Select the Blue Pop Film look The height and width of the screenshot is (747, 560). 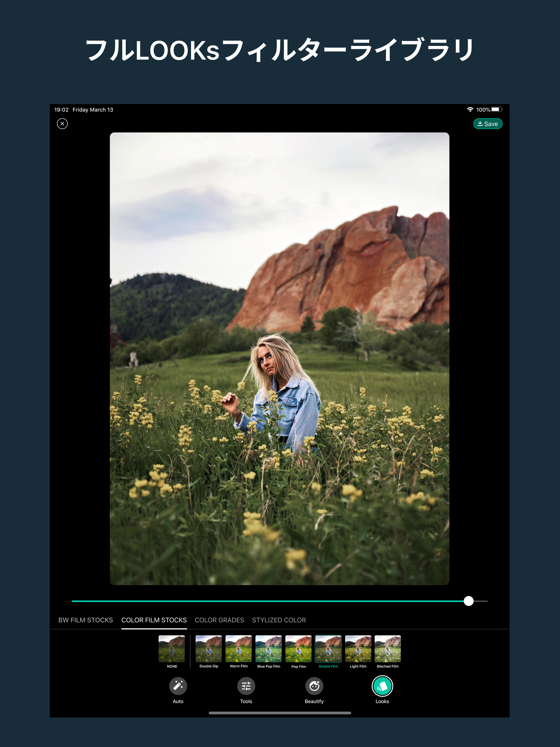tap(269, 649)
